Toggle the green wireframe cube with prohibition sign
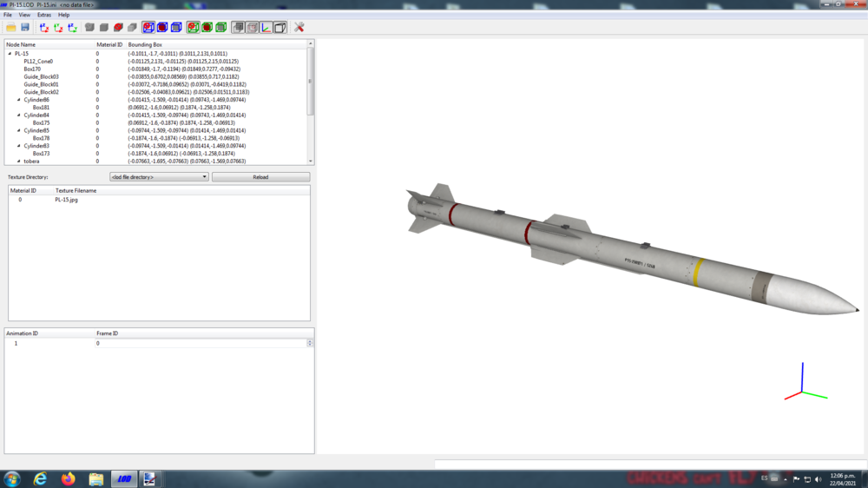This screenshot has height=488, width=868. [x=194, y=27]
